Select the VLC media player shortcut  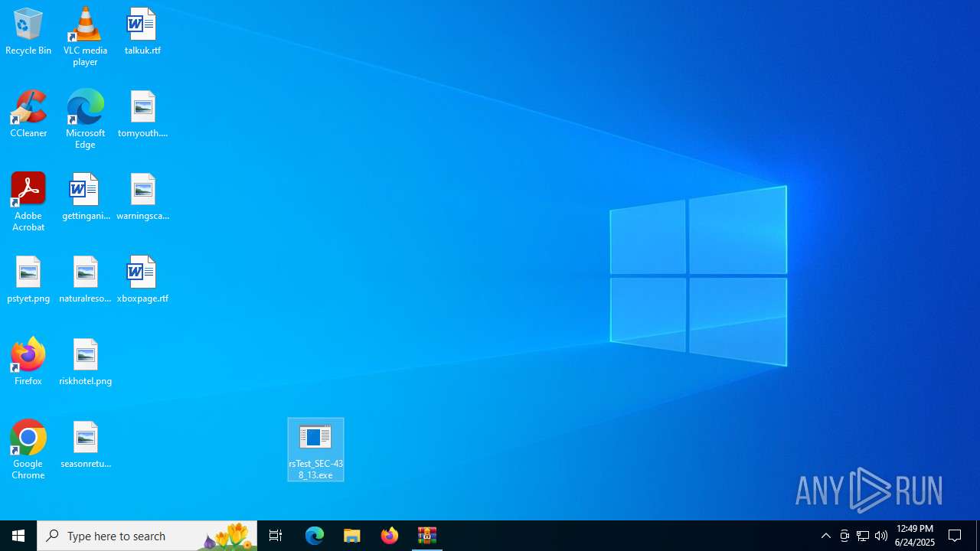click(85, 37)
